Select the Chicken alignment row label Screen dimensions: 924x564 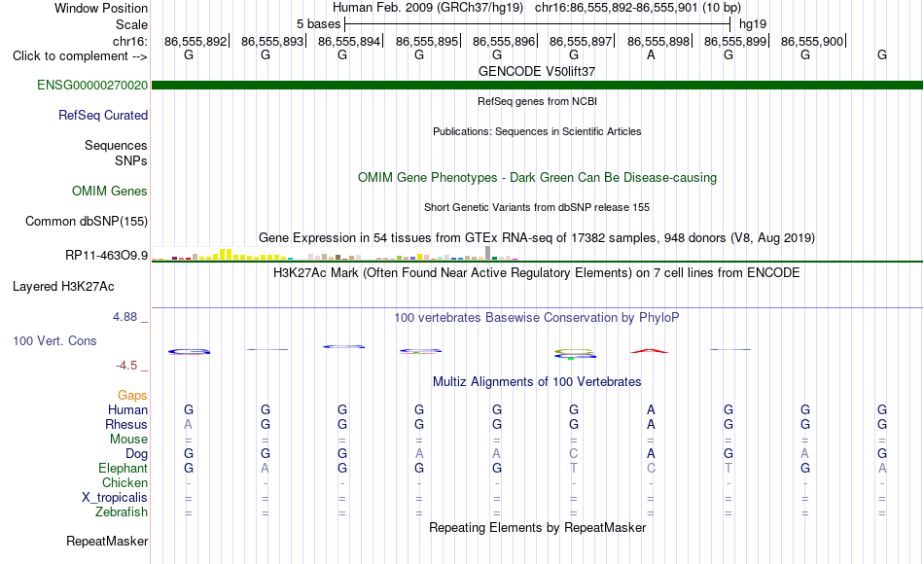[x=124, y=482]
